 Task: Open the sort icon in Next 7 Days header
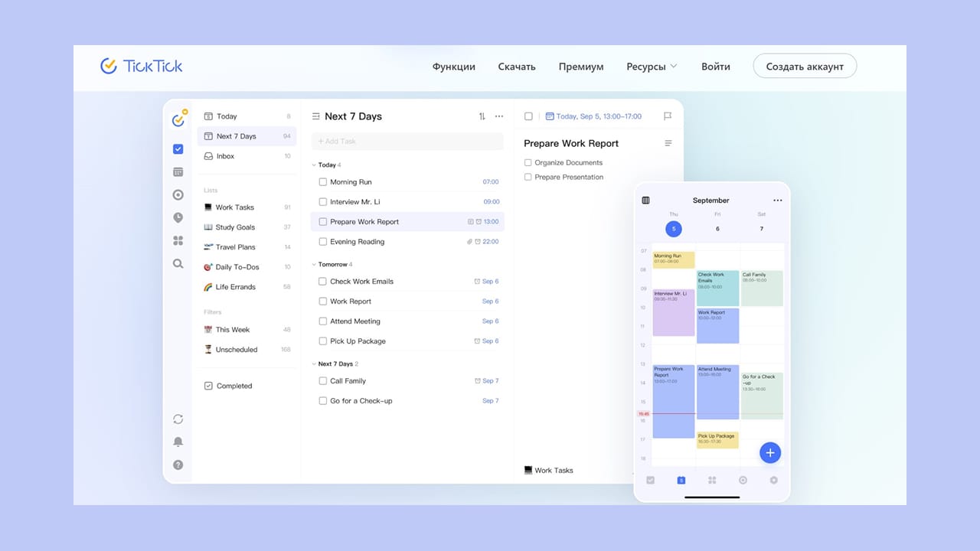point(482,116)
